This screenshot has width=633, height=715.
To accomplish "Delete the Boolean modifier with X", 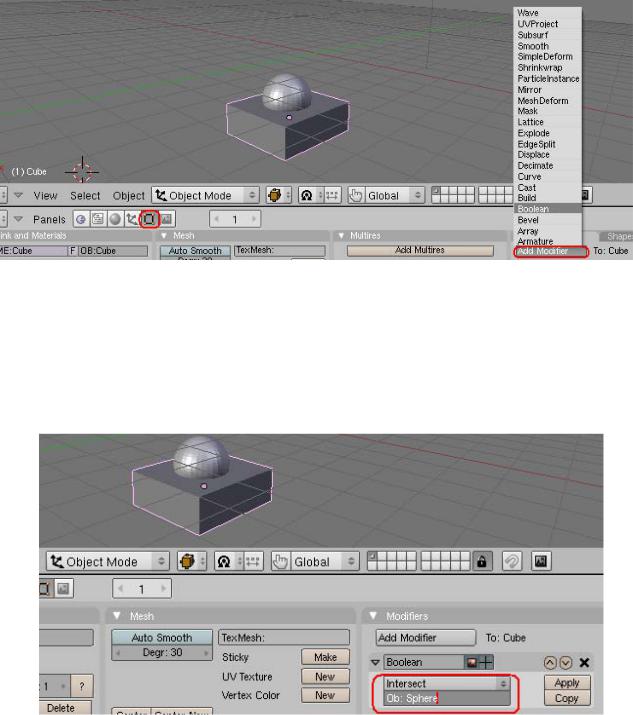I will pyautogui.click(x=584, y=663).
